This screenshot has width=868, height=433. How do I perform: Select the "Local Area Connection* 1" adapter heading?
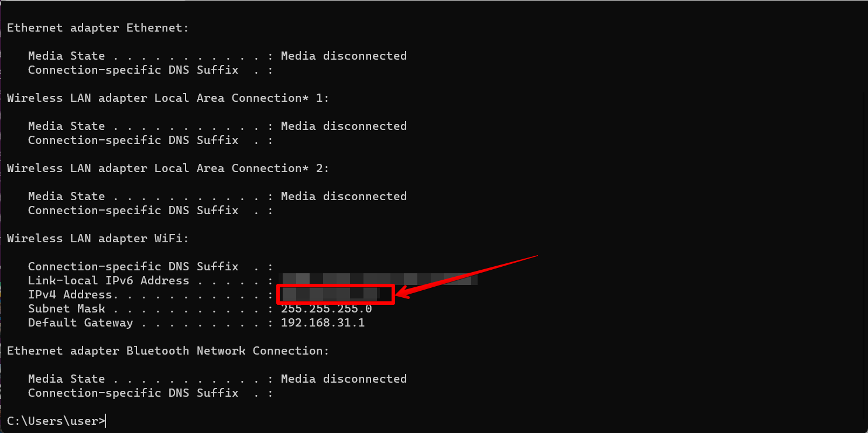[x=168, y=98]
